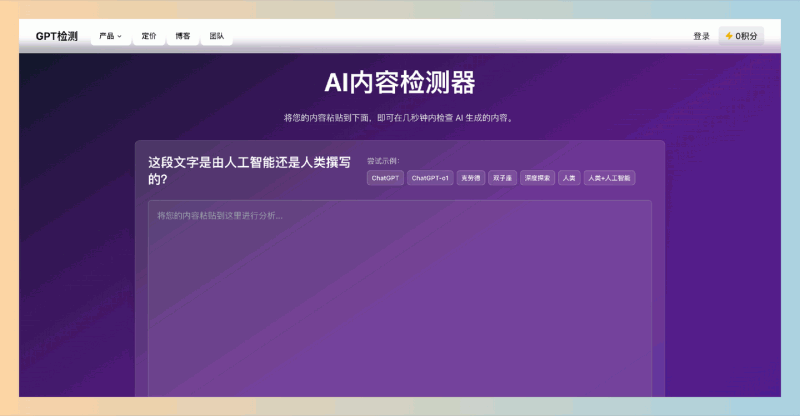Image resolution: width=800 pixels, height=416 pixels.
Task: Click the GPT检测 logo
Action: (x=57, y=36)
